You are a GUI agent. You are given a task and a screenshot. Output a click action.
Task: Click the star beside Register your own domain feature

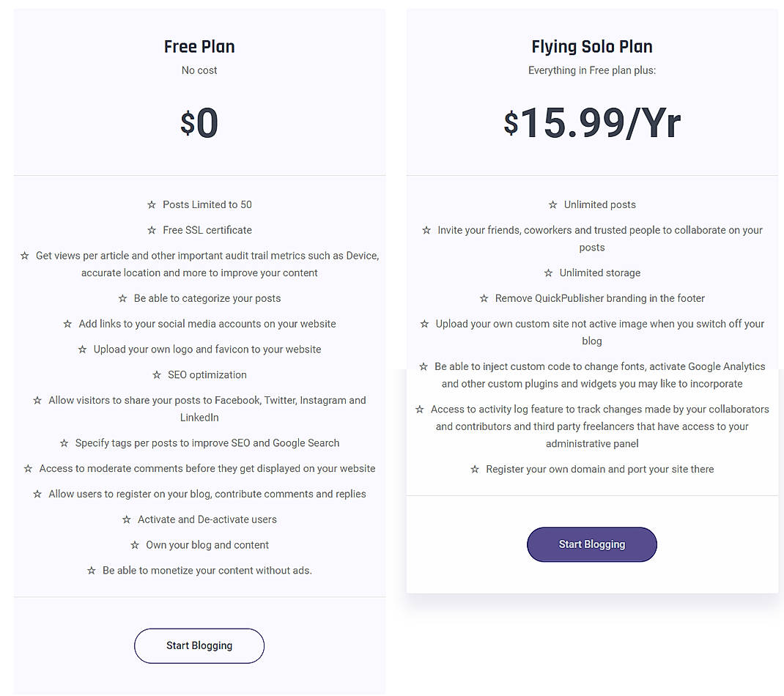point(475,469)
